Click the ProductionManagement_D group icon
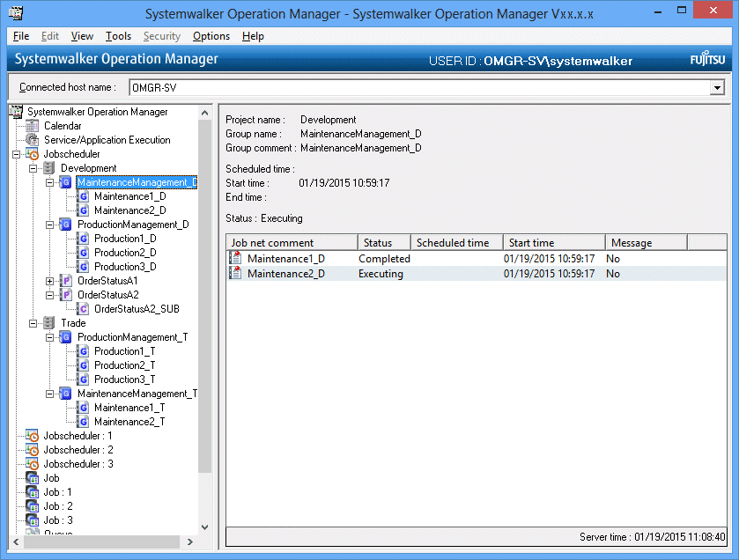Viewport: 739px width, 560px height. point(66,225)
